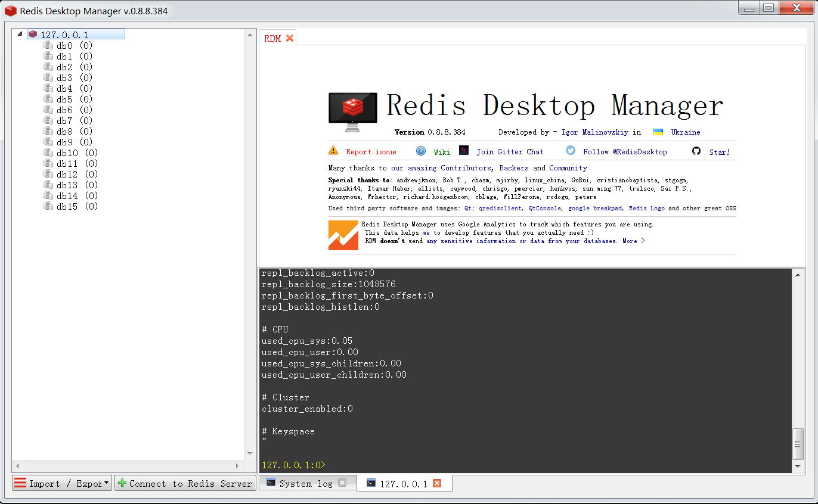
Task: Click Connect to Redis Server button
Action: 185,483
